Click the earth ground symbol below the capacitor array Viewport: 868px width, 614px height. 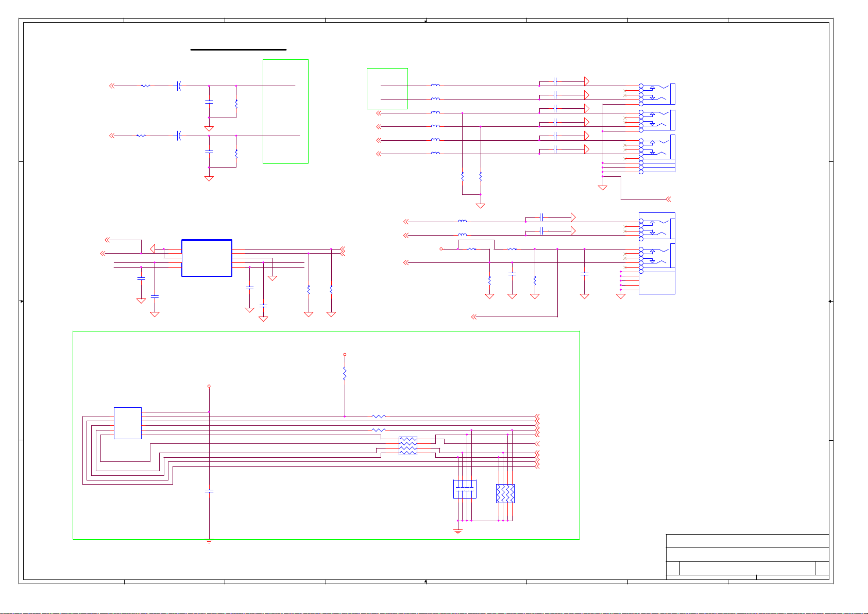click(458, 531)
